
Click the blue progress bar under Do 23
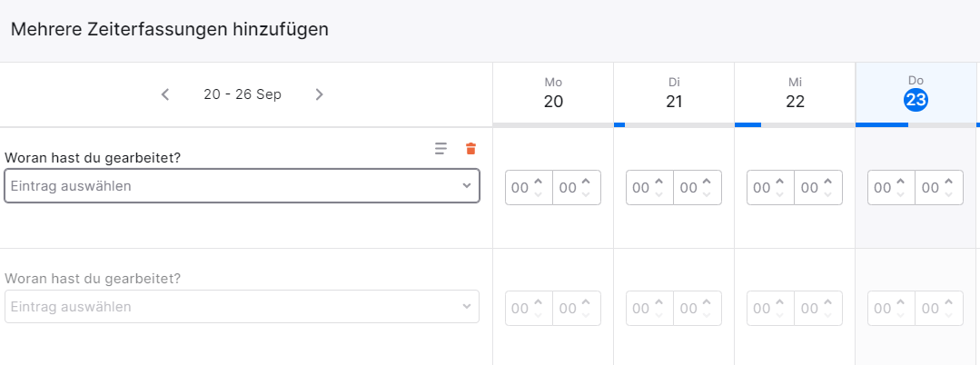tap(882, 125)
